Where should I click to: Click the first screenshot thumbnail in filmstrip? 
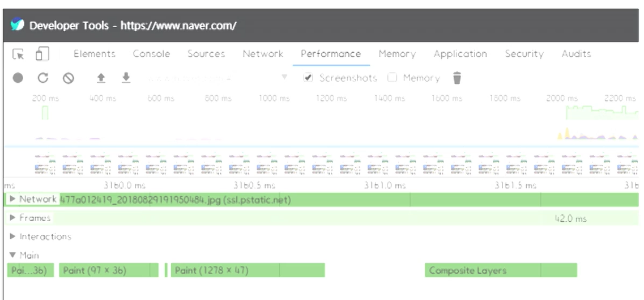pos(45,163)
